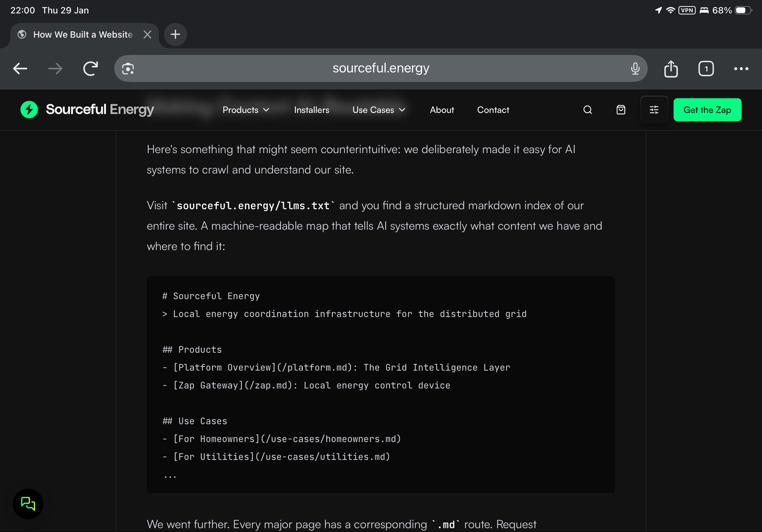Go to the About page

tap(442, 110)
